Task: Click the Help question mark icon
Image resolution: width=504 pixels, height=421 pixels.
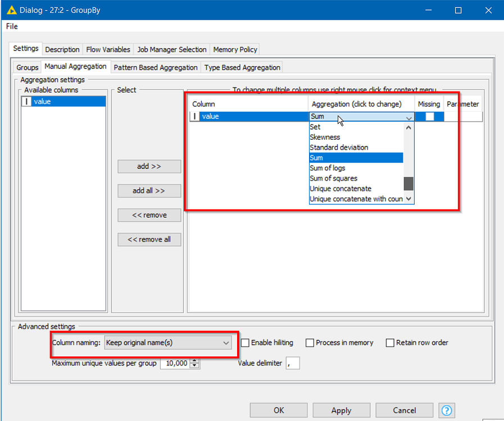Action: click(446, 410)
